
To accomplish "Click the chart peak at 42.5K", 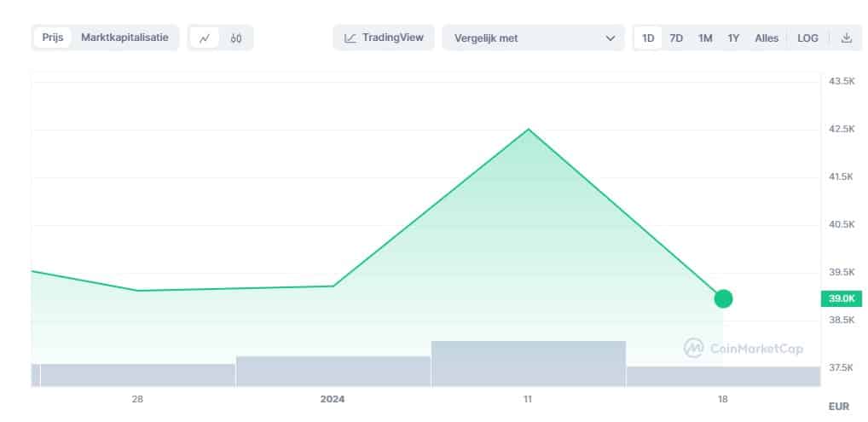I will (x=529, y=129).
